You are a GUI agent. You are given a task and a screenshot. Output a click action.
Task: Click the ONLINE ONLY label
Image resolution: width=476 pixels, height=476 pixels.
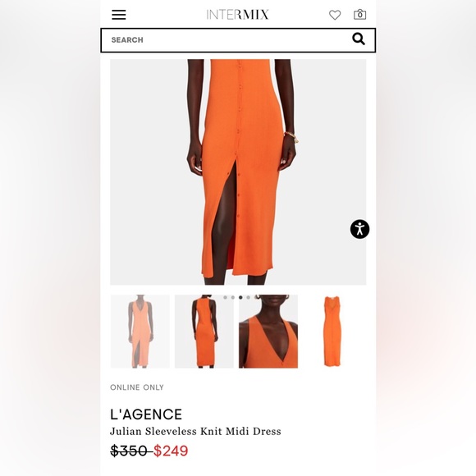[x=137, y=387]
